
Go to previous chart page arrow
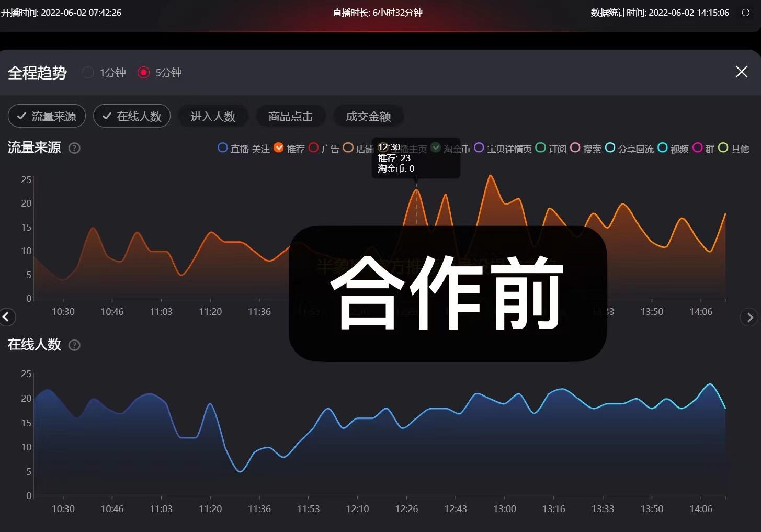pyautogui.click(x=7, y=316)
